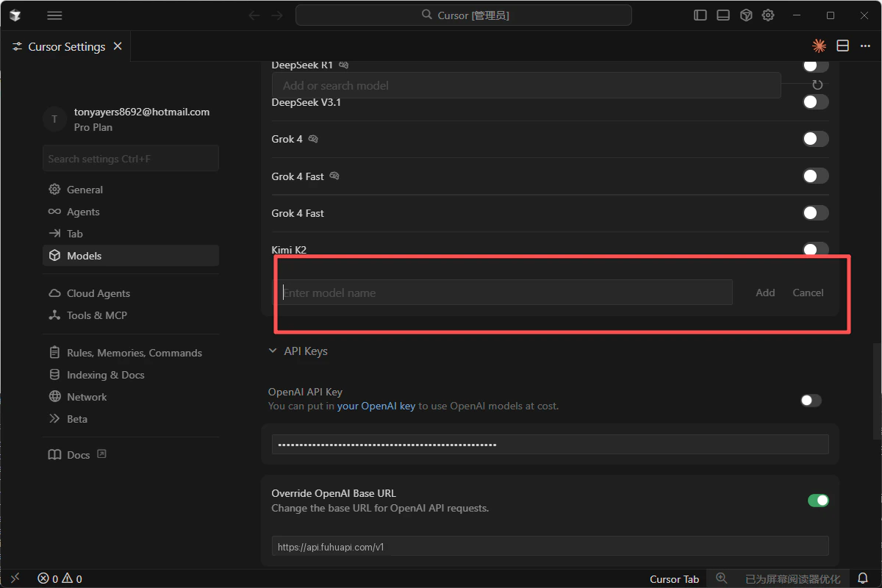Cancel adding a model
882x588 pixels.
(x=808, y=293)
